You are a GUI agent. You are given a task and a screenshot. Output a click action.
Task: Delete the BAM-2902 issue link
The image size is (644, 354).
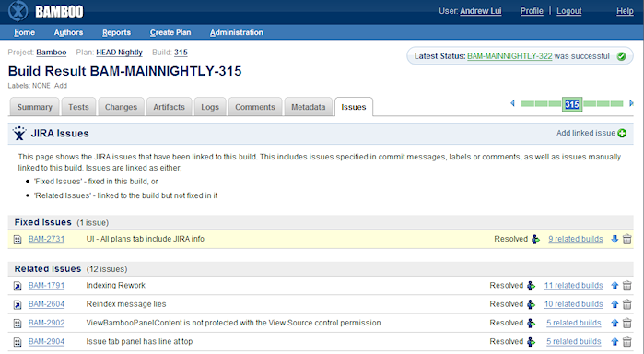626,323
